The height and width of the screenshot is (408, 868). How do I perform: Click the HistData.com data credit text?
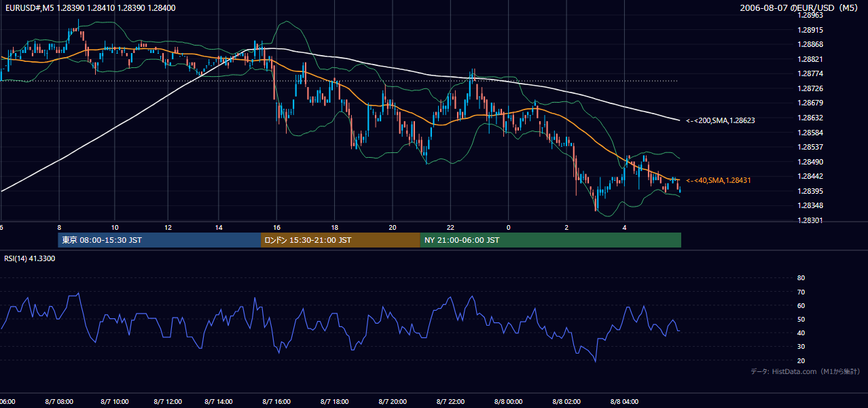(806, 371)
